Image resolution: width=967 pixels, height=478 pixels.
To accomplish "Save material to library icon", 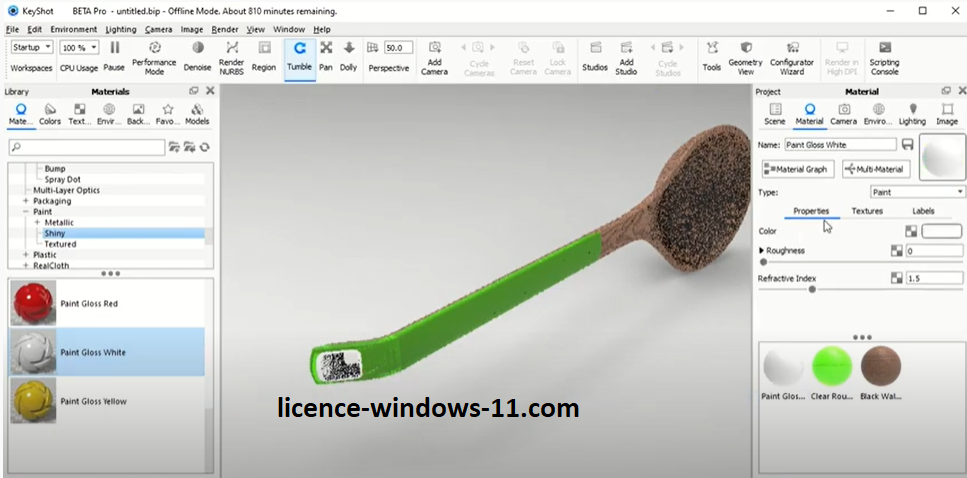I will pyautogui.click(x=908, y=145).
